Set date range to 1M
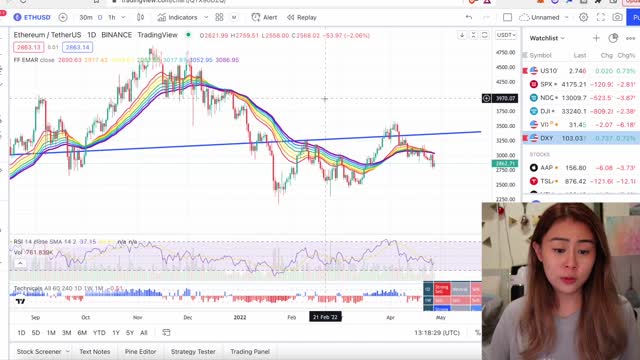This screenshot has width=640, height=360. 51,333
